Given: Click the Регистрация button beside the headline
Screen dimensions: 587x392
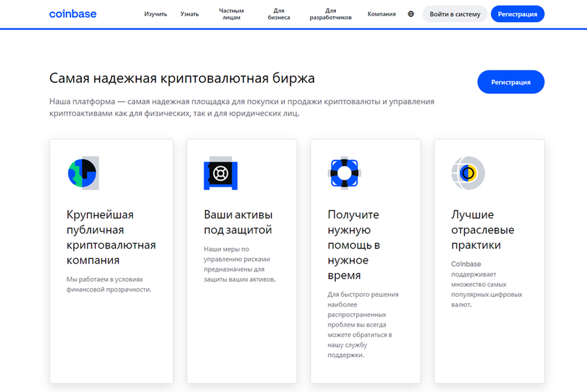Looking at the screenshot, I should pos(511,82).
